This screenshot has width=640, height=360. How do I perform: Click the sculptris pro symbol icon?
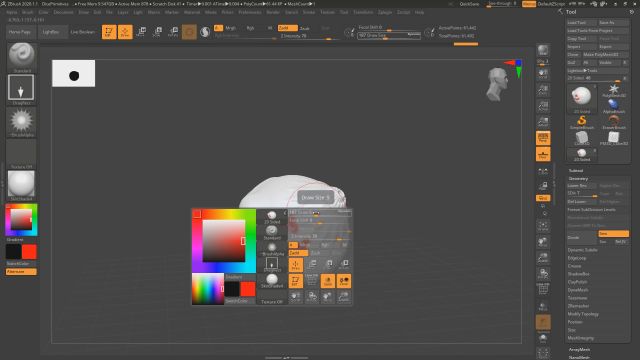pyautogui.click(x=205, y=32)
